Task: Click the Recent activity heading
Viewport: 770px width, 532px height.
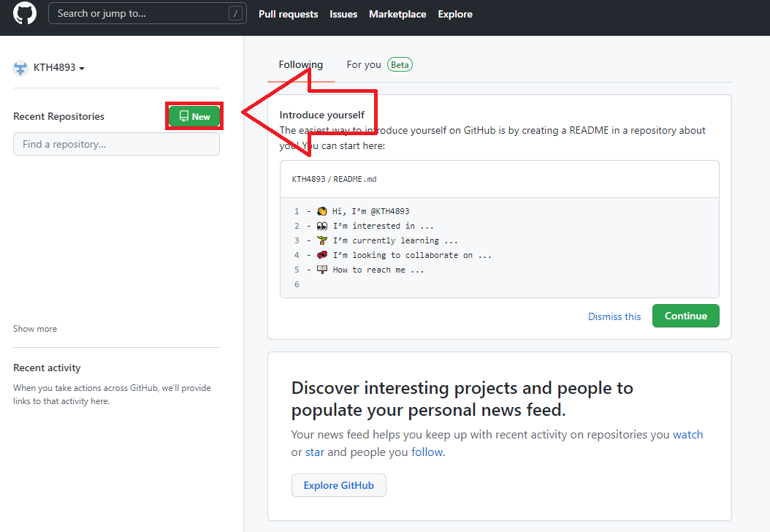Action: click(x=47, y=368)
